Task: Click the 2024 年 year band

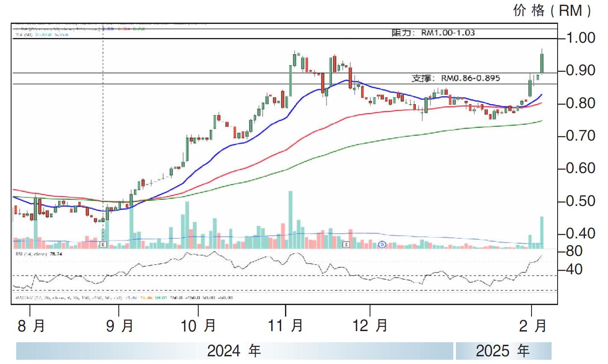Action: [234, 351]
